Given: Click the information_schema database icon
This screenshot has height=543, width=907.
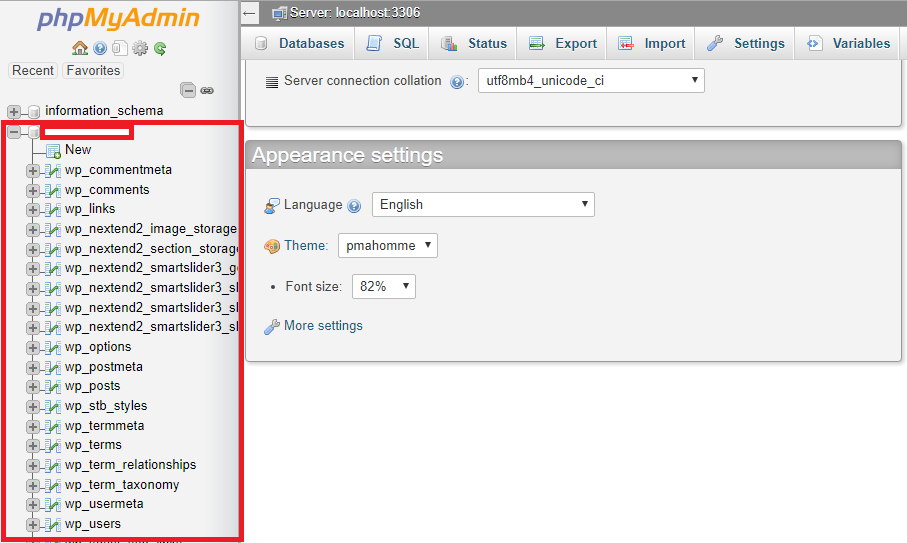Looking at the screenshot, I should [34, 111].
